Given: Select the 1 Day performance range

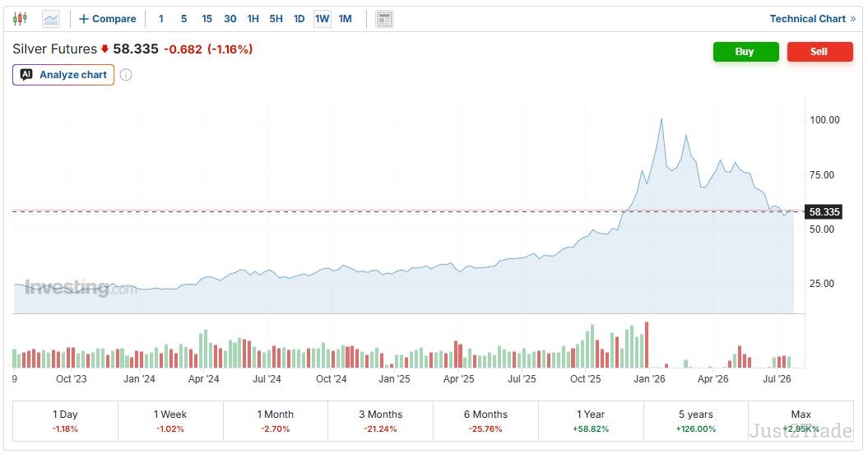Looking at the screenshot, I should coord(65,421).
